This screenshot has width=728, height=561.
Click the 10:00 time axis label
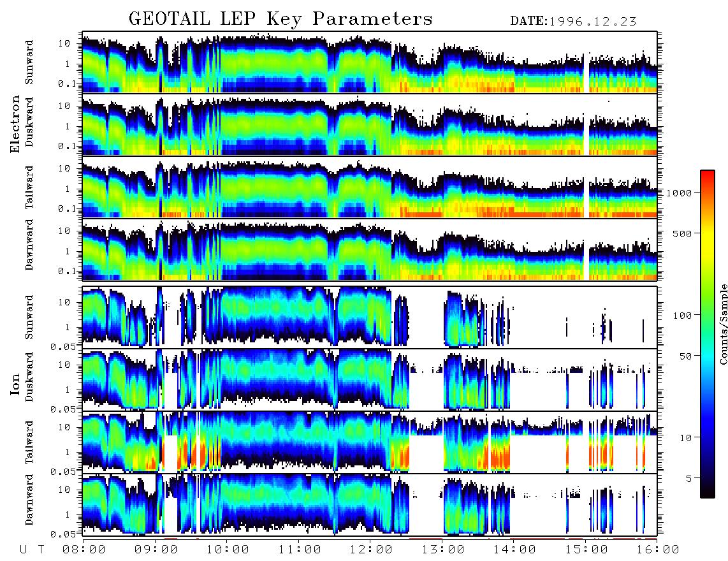click(228, 550)
